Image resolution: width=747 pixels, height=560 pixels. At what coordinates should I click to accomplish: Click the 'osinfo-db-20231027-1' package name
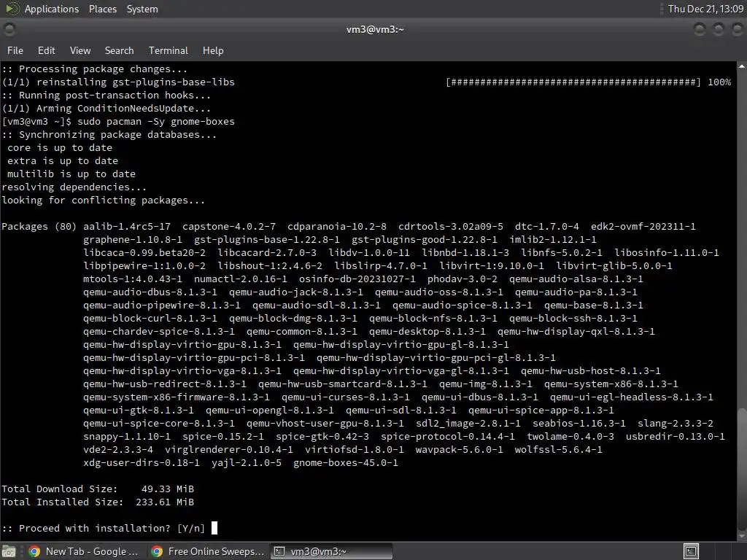point(357,279)
